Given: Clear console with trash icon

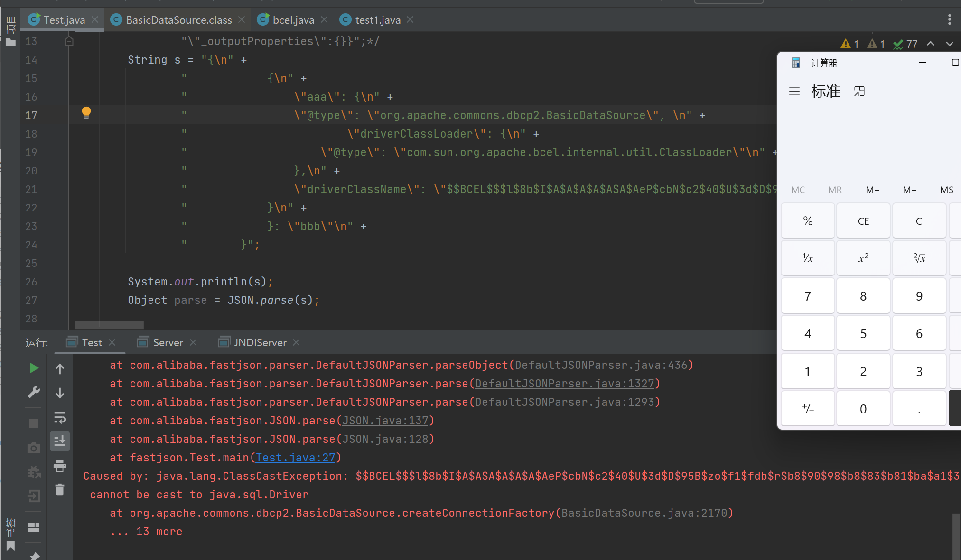Looking at the screenshot, I should coord(60,489).
